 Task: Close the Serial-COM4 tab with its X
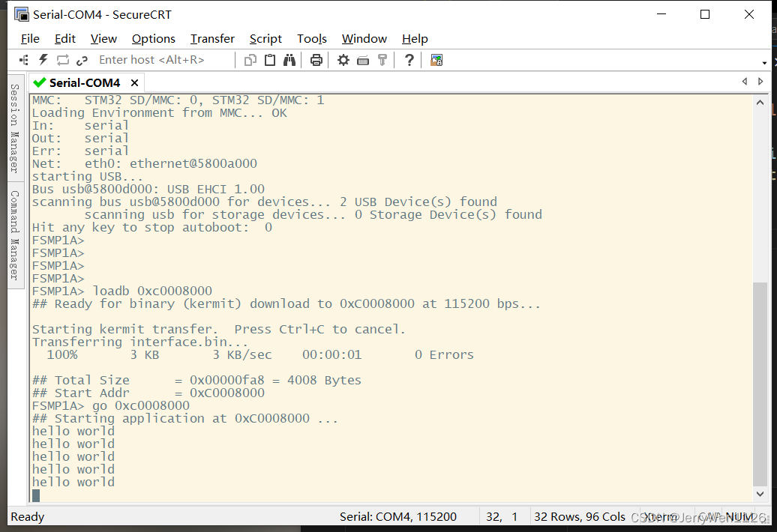pyautogui.click(x=133, y=82)
